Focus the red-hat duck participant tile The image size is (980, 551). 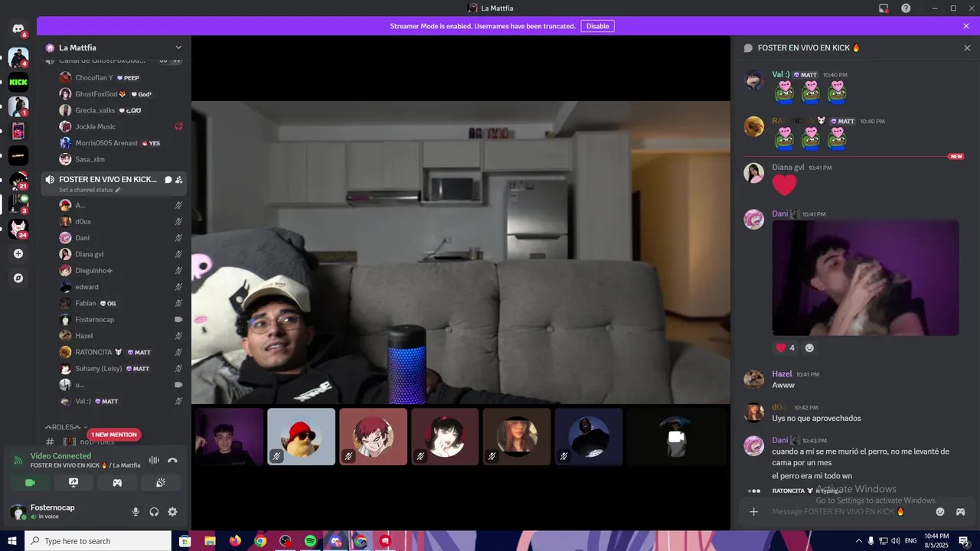click(x=301, y=436)
